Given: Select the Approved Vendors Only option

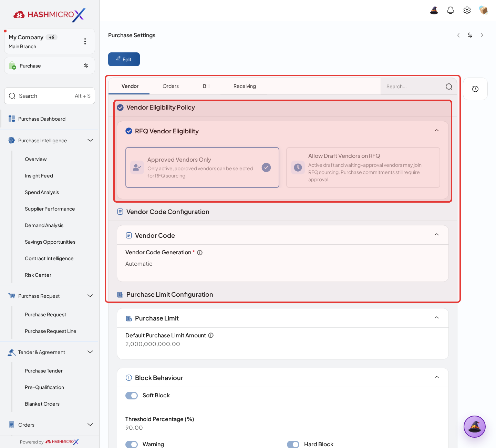Looking at the screenshot, I should tap(202, 167).
